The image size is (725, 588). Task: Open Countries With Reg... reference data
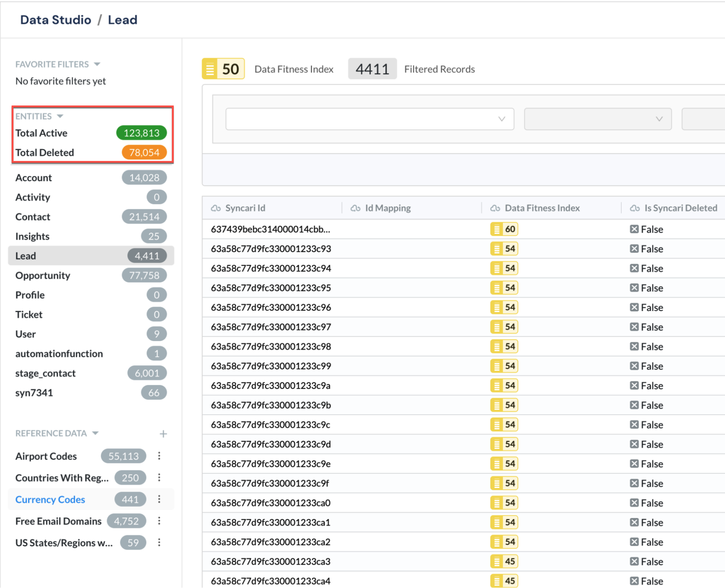(62, 478)
